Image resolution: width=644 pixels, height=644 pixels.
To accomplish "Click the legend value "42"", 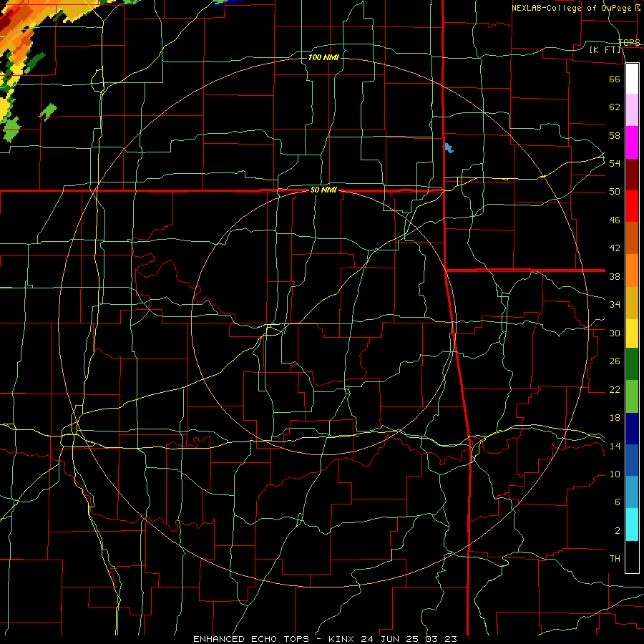I will 615,248.
